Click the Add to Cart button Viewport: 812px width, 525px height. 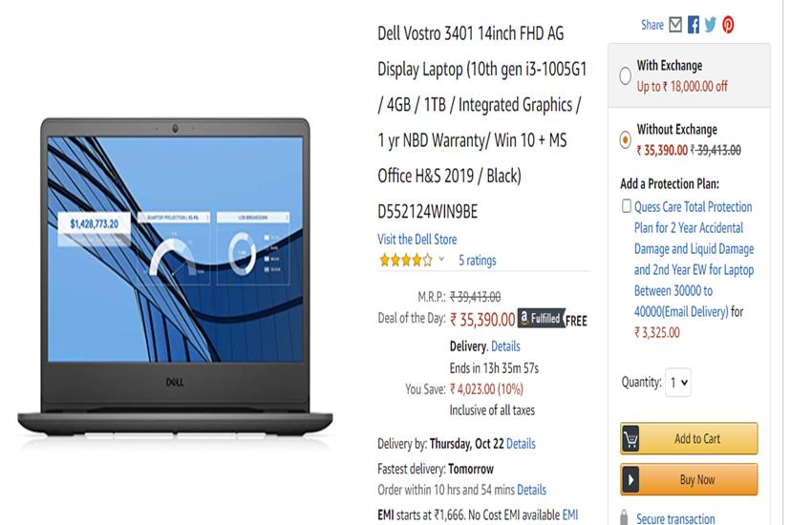click(x=689, y=439)
